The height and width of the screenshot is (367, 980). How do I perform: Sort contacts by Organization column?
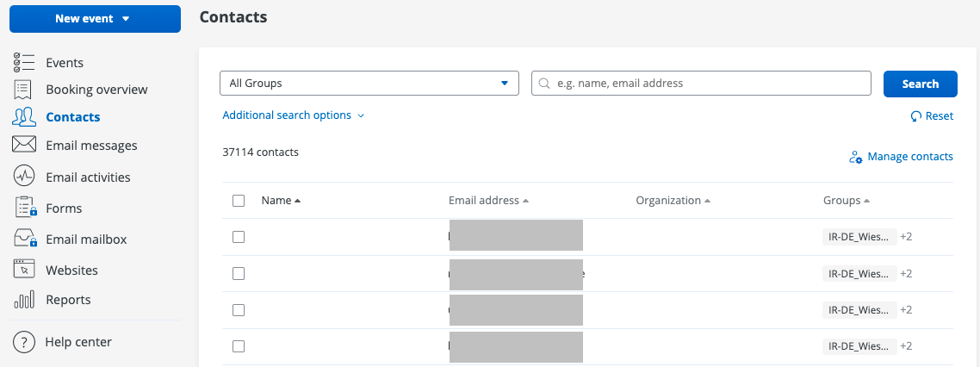pos(673,201)
